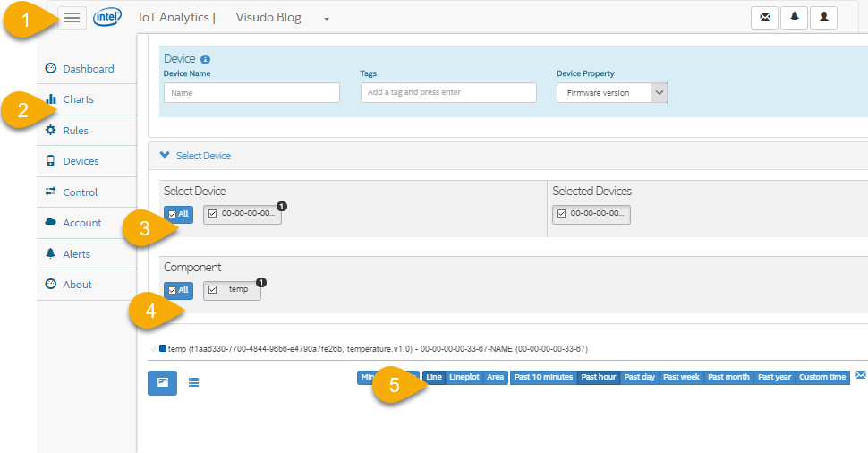Screen dimensions: 868x453
Task: Open Charts in the sidebar
Action: click(x=78, y=99)
